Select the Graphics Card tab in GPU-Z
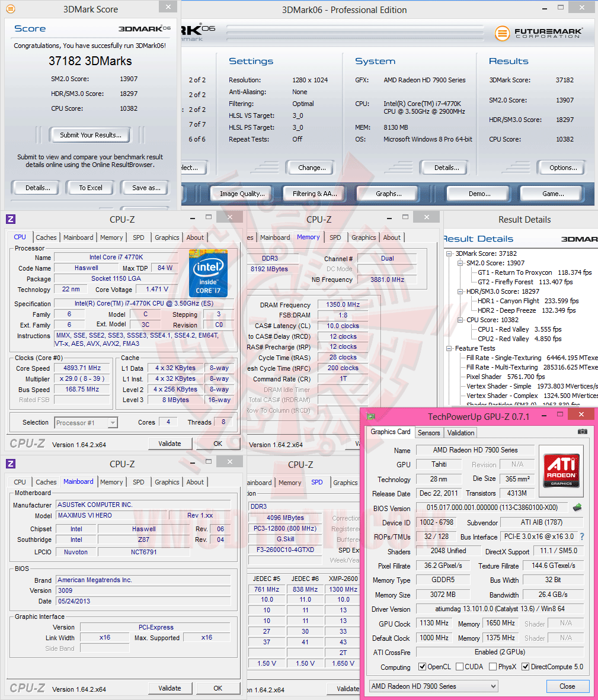Viewport: 598px width, 700px height. (x=391, y=432)
